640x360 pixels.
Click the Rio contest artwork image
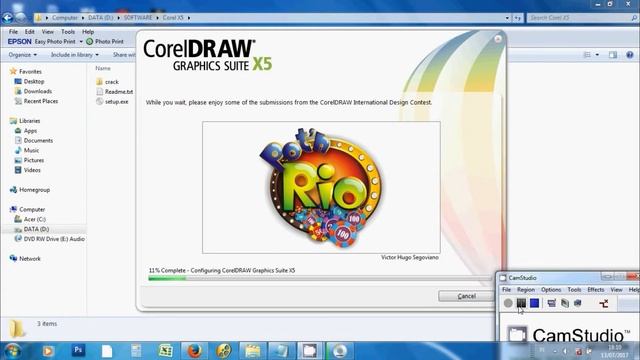[321, 187]
